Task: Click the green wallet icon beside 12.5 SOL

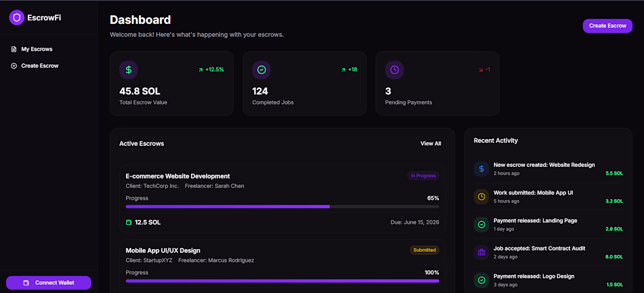Action: [x=129, y=222]
